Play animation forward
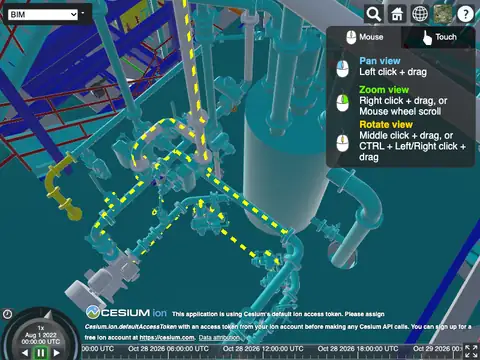480x360 pixels. pos(56,352)
